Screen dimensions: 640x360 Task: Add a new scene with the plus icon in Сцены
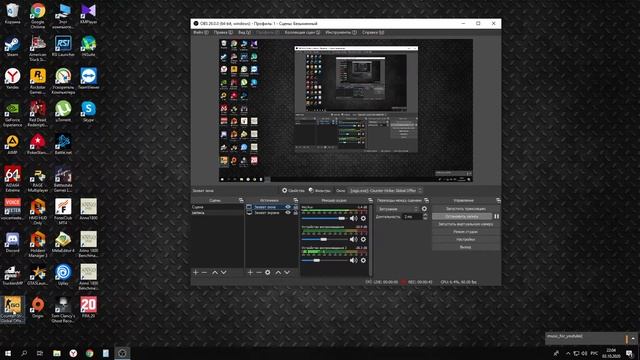(196, 272)
